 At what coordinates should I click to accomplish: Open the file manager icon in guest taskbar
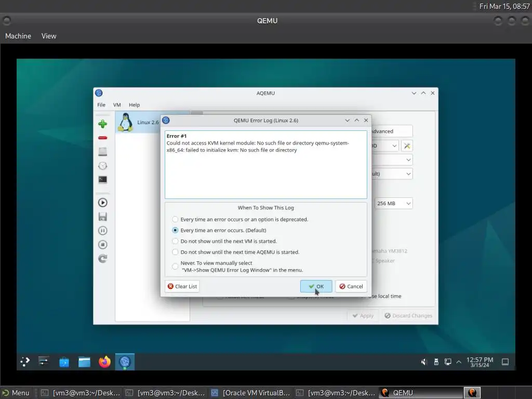click(85, 362)
